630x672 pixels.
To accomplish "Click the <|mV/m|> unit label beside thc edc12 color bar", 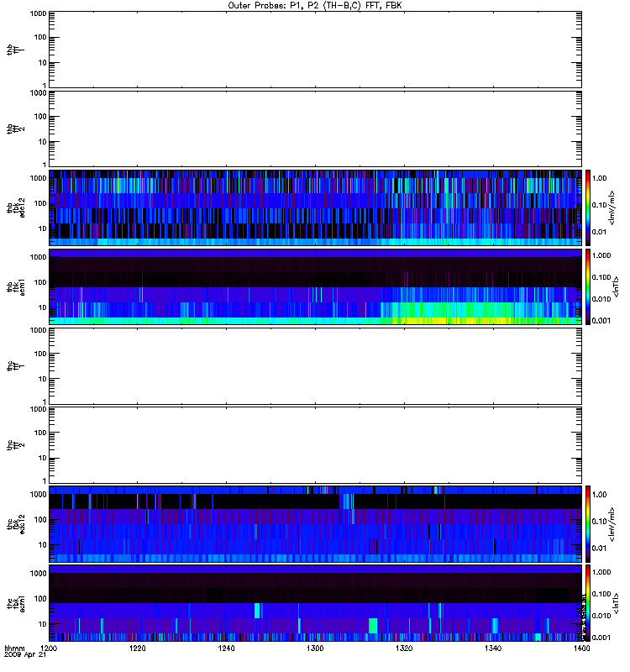I will click(x=612, y=524).
